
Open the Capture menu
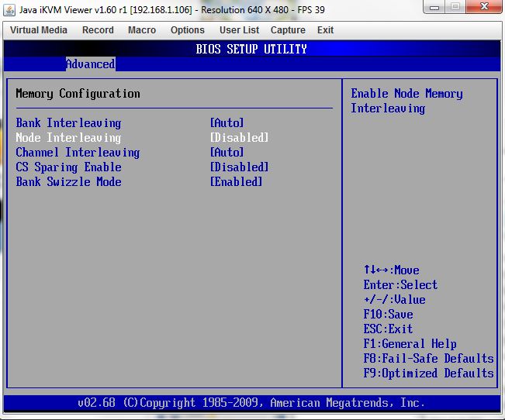pos(288,30)
